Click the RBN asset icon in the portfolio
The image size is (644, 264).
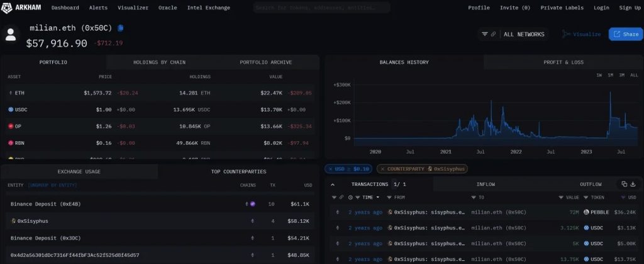pos(11,142)
